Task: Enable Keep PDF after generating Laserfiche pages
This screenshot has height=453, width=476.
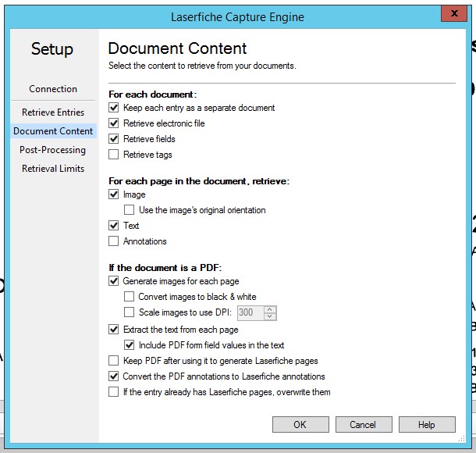Action: click(113, 361)
